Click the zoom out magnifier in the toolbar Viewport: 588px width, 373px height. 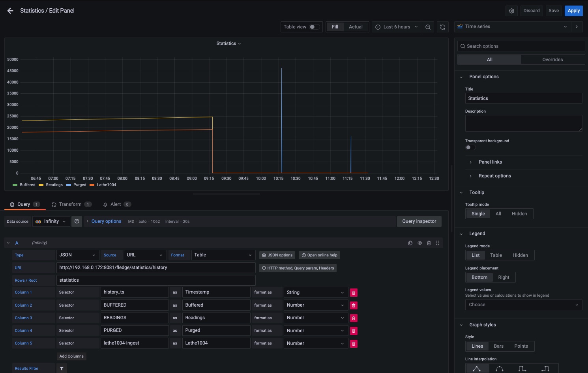point(428,26)
